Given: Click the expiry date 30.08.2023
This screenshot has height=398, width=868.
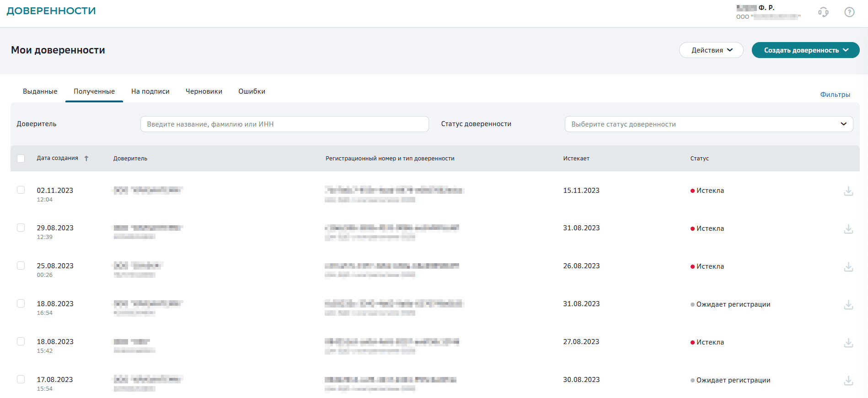Looking at the screenshot, I should [x=581, y=380].
